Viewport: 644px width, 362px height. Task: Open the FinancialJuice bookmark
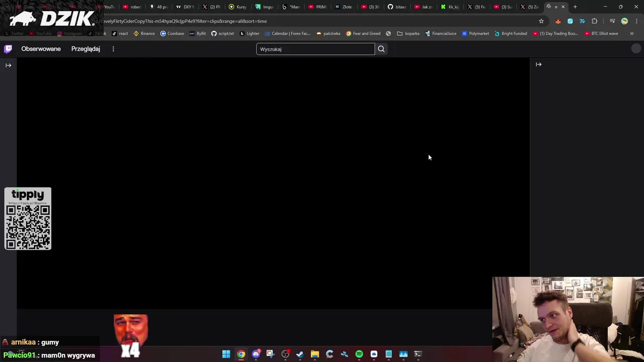tap(441, 33)
